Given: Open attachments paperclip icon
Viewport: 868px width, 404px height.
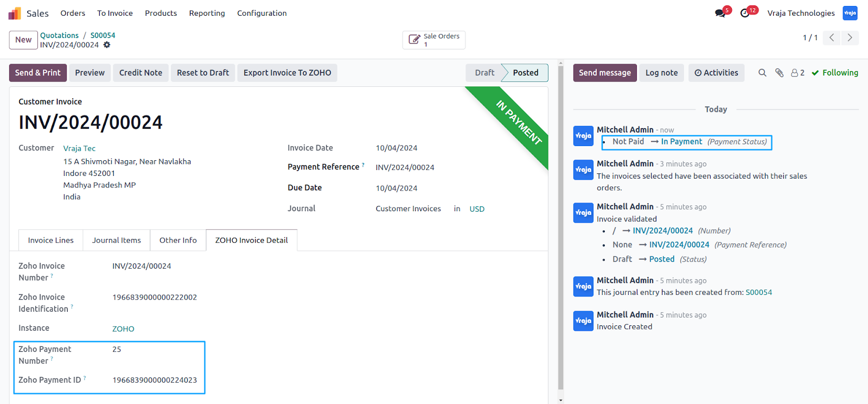Looking at the screenshot, I should click(x=779, y=73).
